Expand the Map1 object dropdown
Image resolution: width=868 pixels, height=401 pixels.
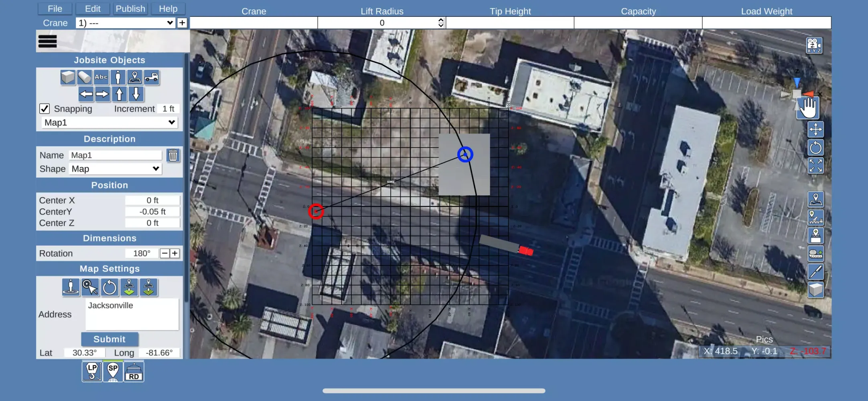pos(110,122)
